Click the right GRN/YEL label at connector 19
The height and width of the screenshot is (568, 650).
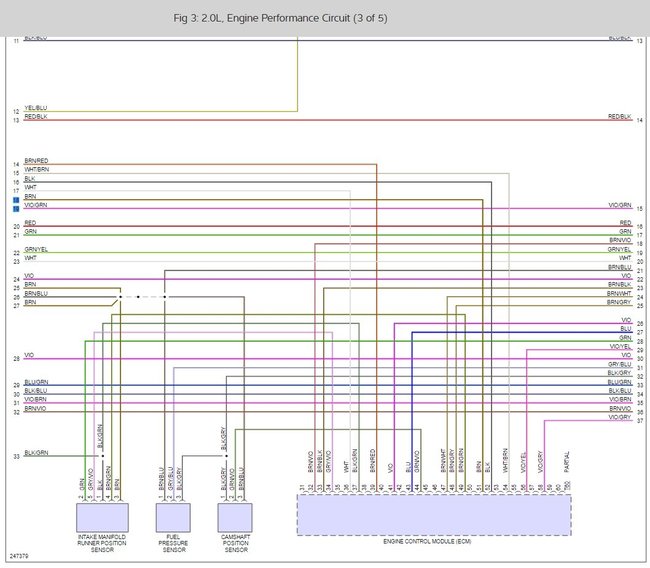(619, 249)
